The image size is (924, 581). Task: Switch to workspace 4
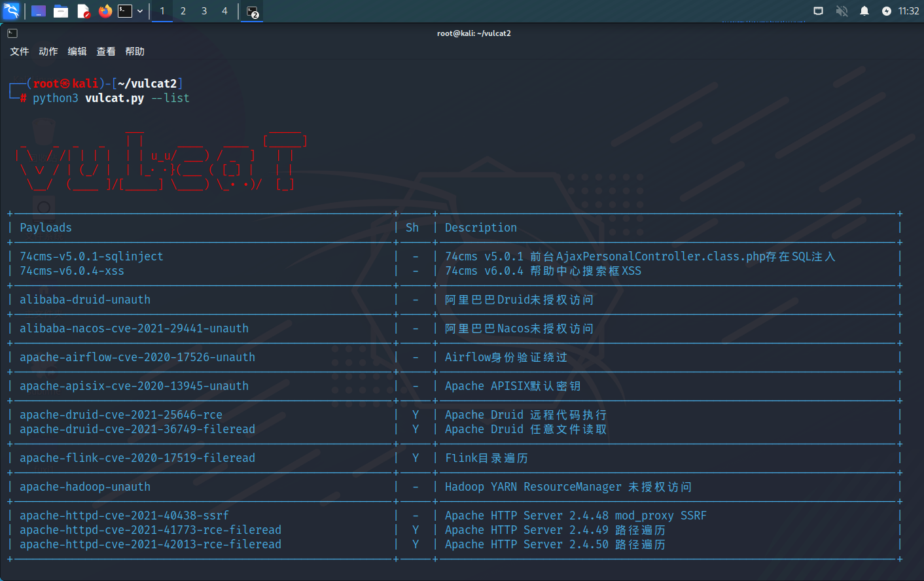tap(224, 11)
